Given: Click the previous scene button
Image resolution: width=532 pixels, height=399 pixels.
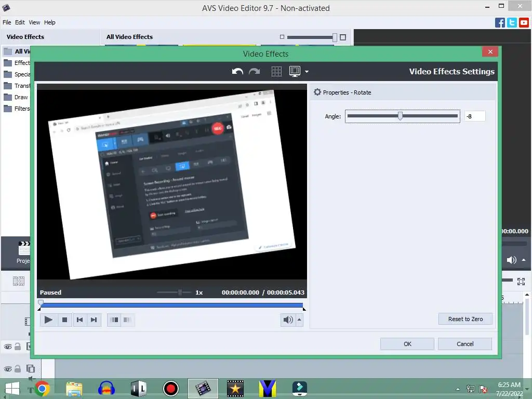Looking at the screenshot, I should point(115,320).
